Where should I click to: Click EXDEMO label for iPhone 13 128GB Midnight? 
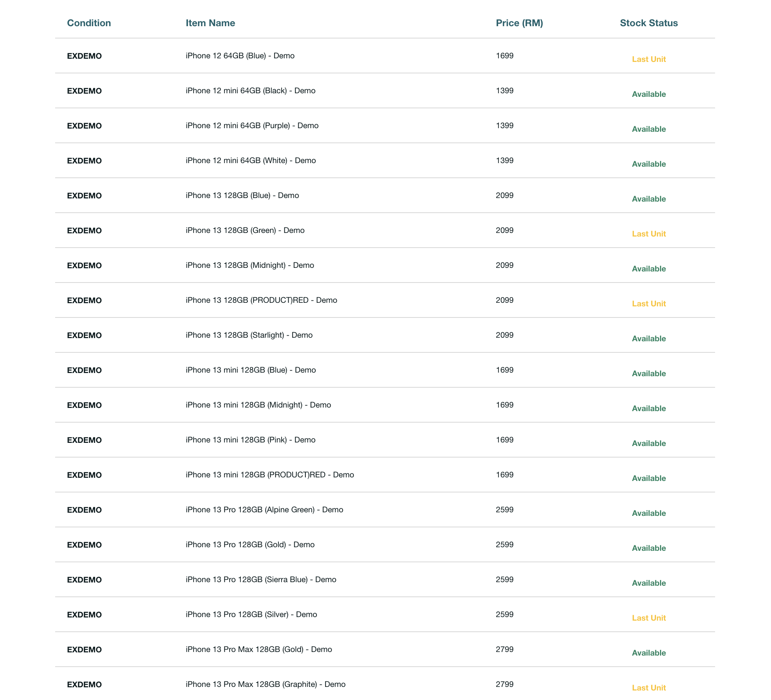point(84,266)
